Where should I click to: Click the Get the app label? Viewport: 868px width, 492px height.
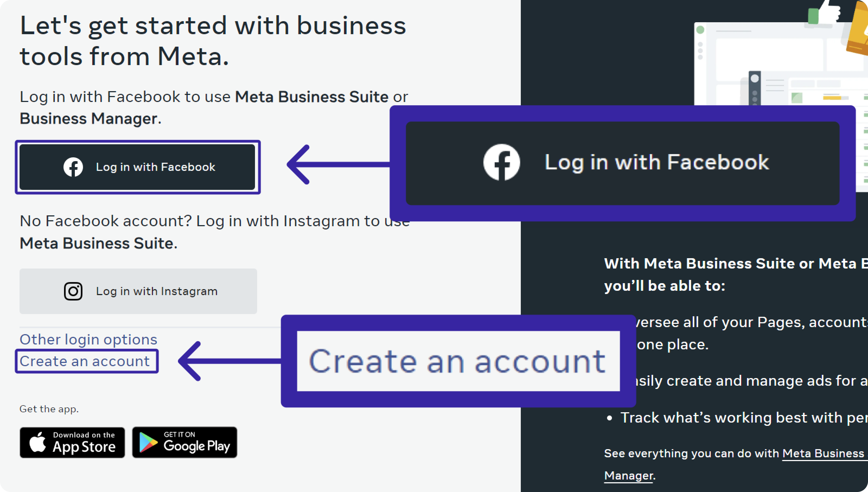click(49, 409)
